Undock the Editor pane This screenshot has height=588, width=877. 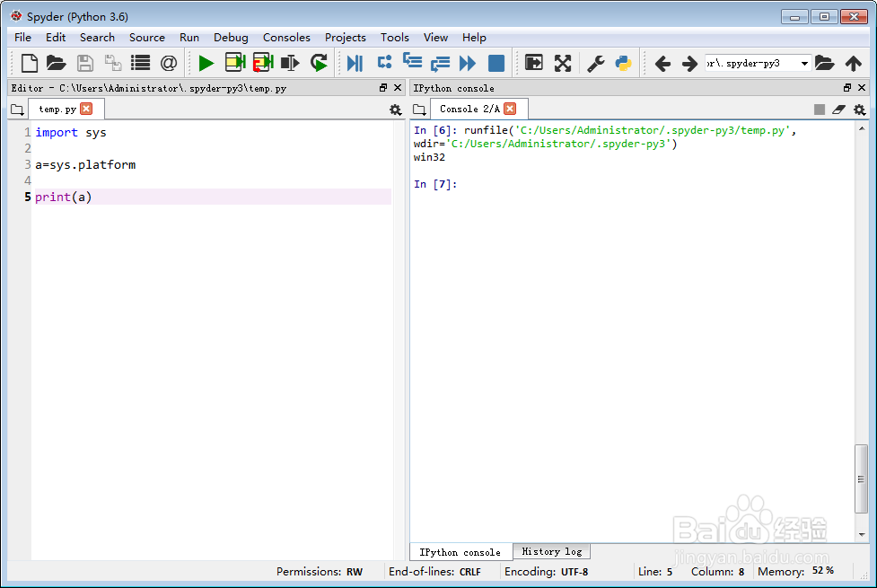[x=383, y=88]
